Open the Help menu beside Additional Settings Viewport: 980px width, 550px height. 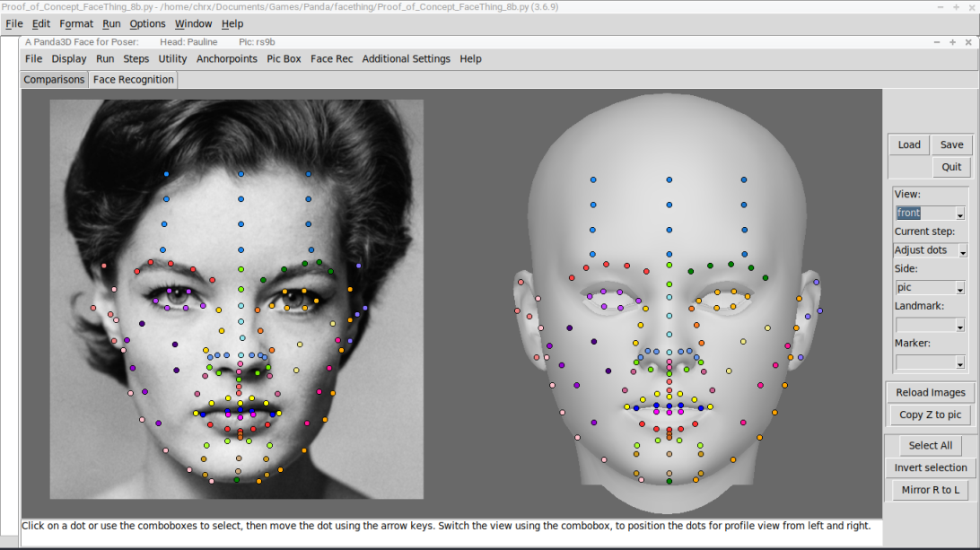[470, 58]
